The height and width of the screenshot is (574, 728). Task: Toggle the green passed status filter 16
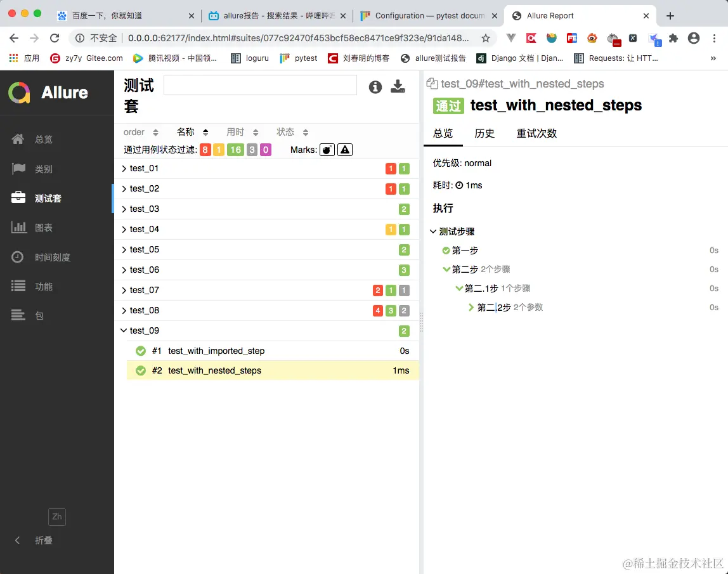coord(235,150)
